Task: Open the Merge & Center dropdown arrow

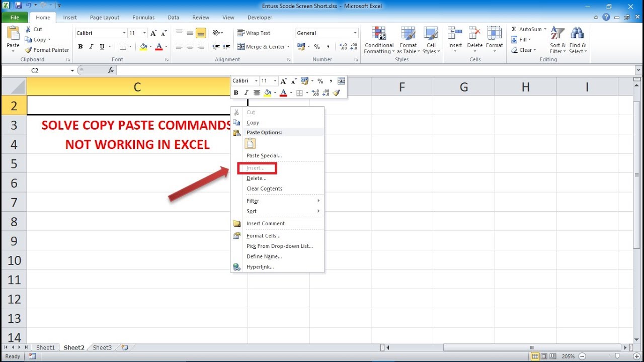Action: click(288, 47)
